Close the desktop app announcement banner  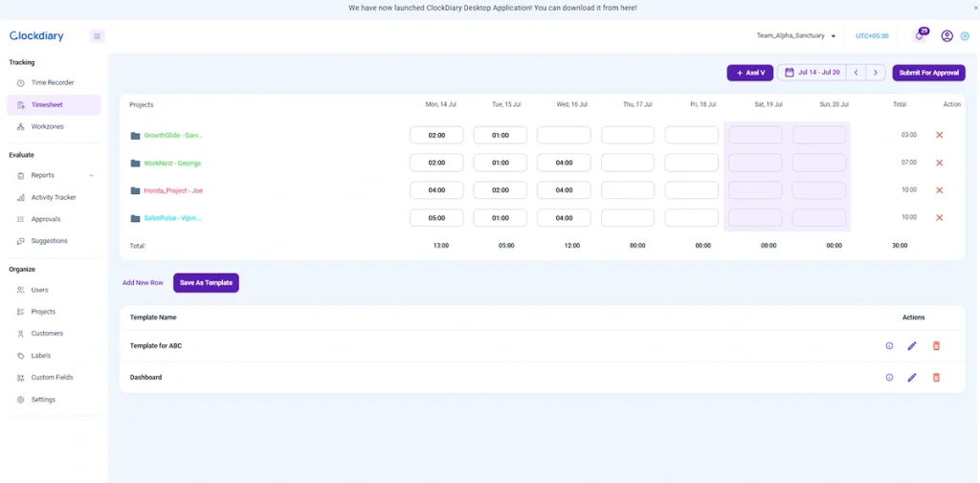(975, 8)
